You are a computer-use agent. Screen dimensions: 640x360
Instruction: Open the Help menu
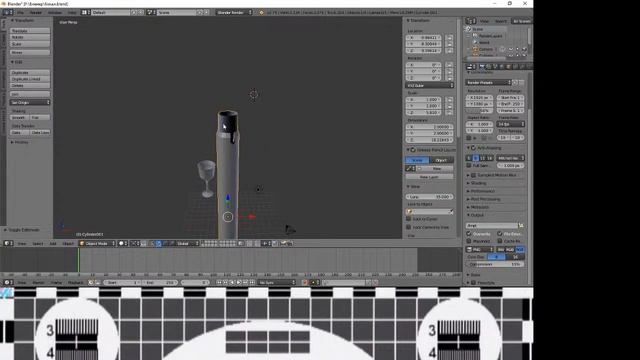[72, 13]
